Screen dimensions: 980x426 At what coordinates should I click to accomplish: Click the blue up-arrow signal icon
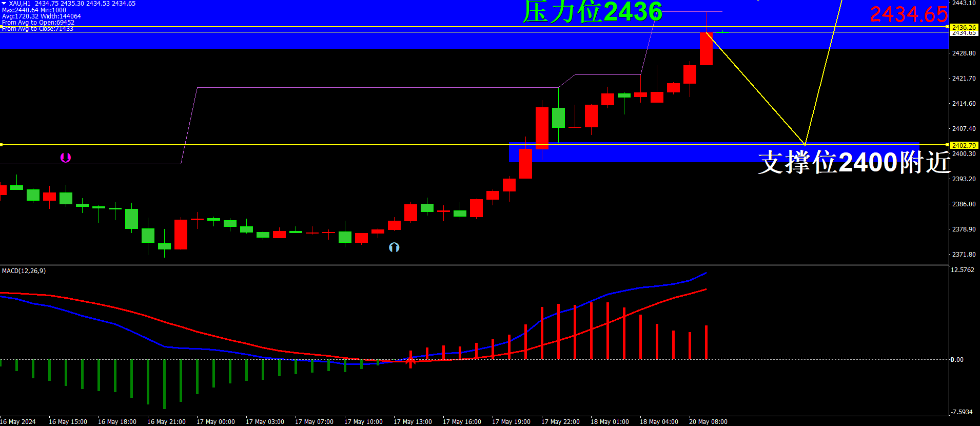point(394,247)
